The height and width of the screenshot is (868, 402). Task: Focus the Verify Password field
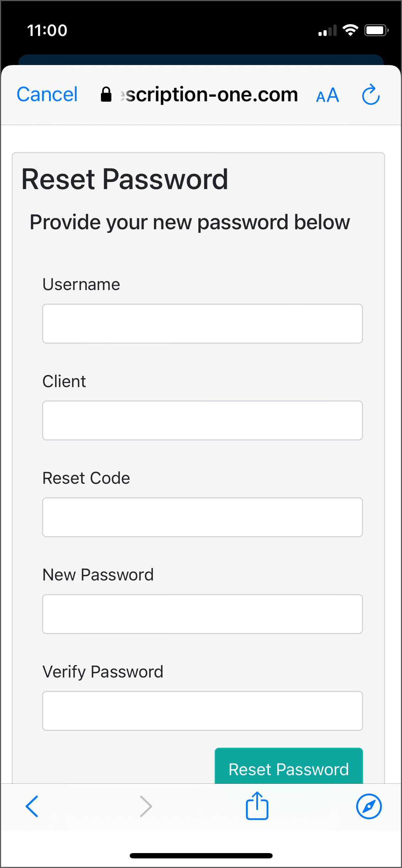tap(202, 711)
